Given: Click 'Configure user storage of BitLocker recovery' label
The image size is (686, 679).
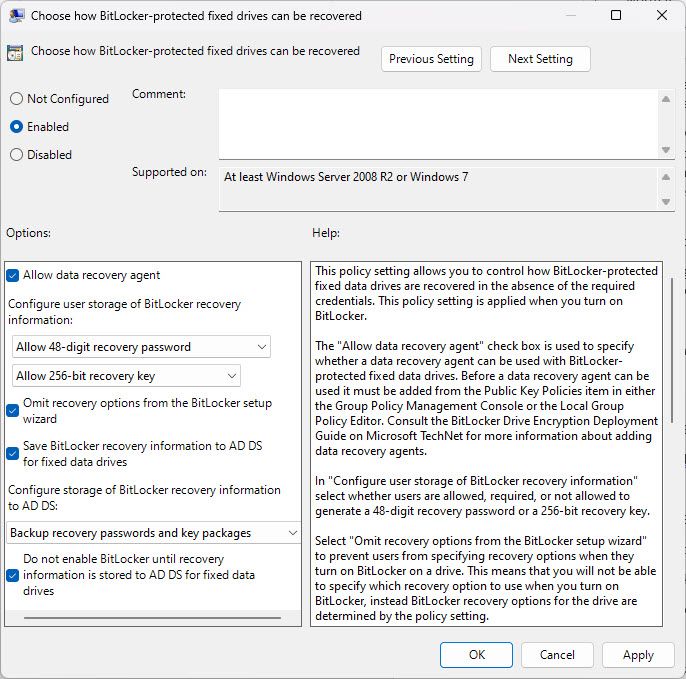Looking at the screenshot, I should pos(125,312).
